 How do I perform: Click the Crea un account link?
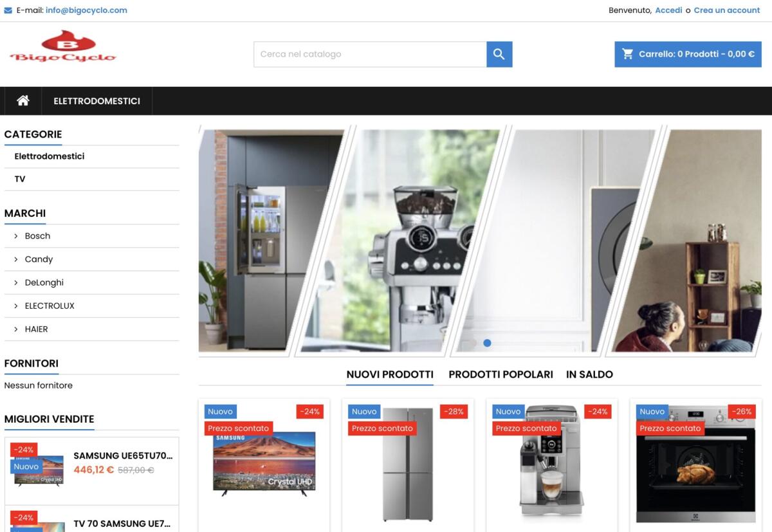pos(726,10)
